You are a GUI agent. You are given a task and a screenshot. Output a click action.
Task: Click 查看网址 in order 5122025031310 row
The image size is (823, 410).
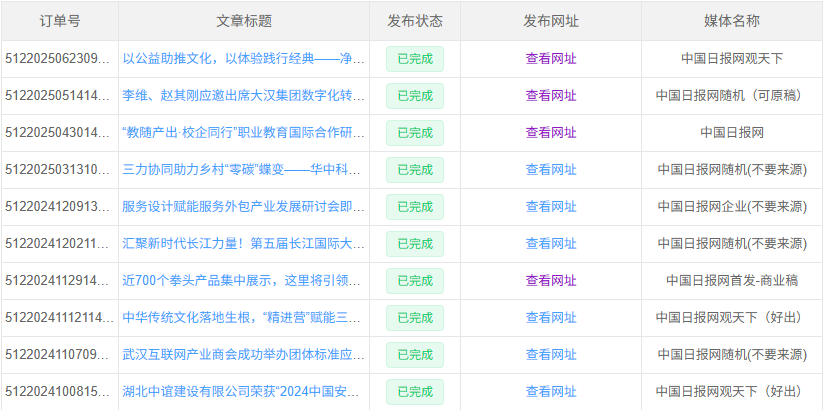click(551, 170)
